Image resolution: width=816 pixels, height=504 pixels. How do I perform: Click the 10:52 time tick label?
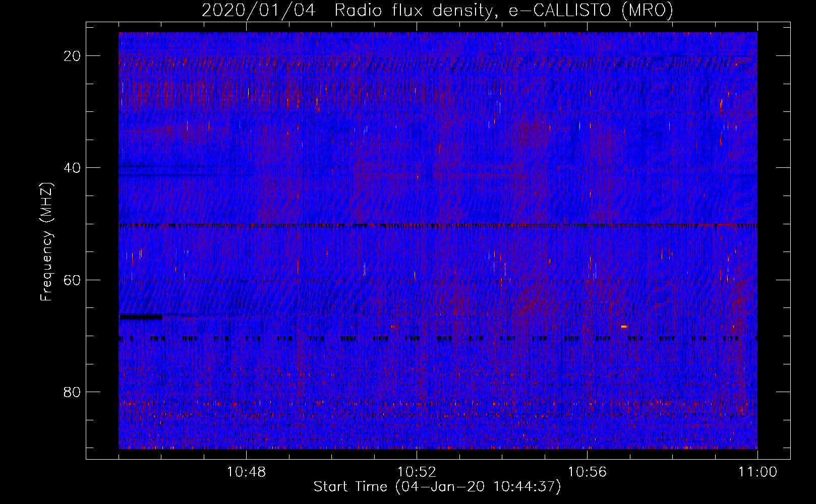pyautogui.click(x=417, y=472)
